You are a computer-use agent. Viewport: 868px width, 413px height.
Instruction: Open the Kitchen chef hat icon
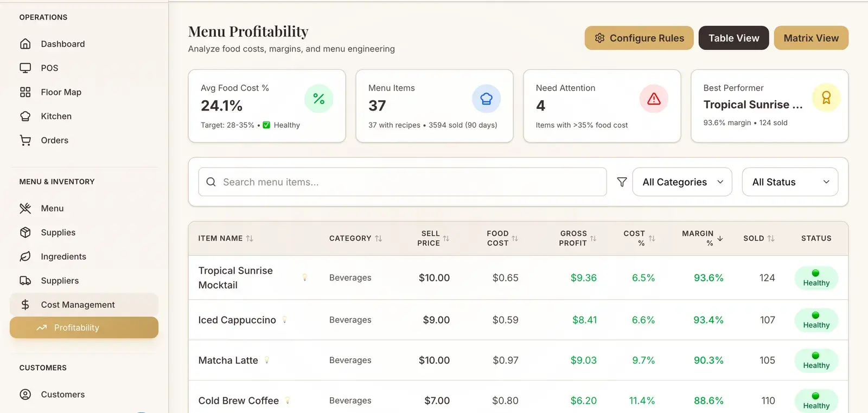[25, 116]
